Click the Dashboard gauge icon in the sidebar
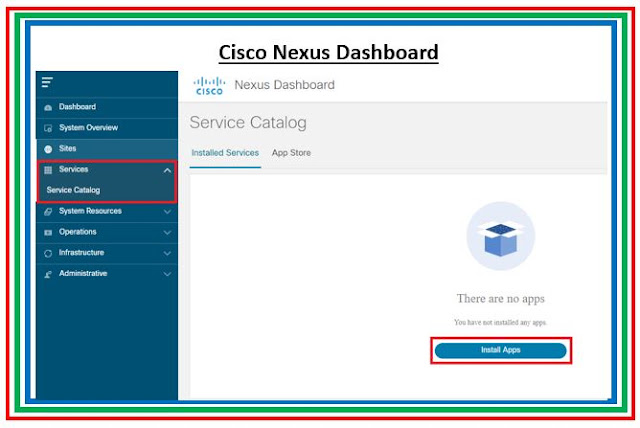The height and width of the screenshot is (428, 640). (48, 108)
